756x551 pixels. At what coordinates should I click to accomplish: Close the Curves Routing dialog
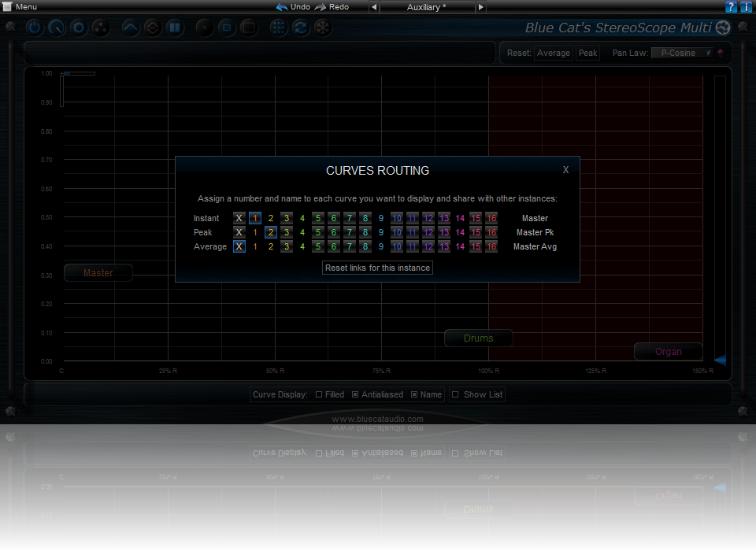click(565, 170)
